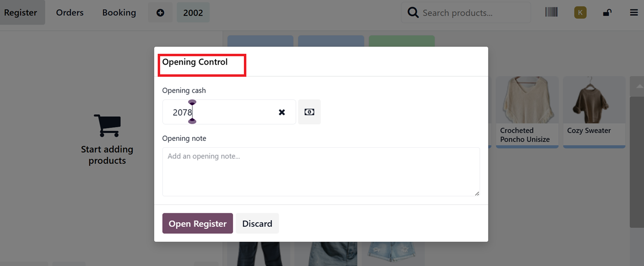Open the user avatar K

pos(580,13)
